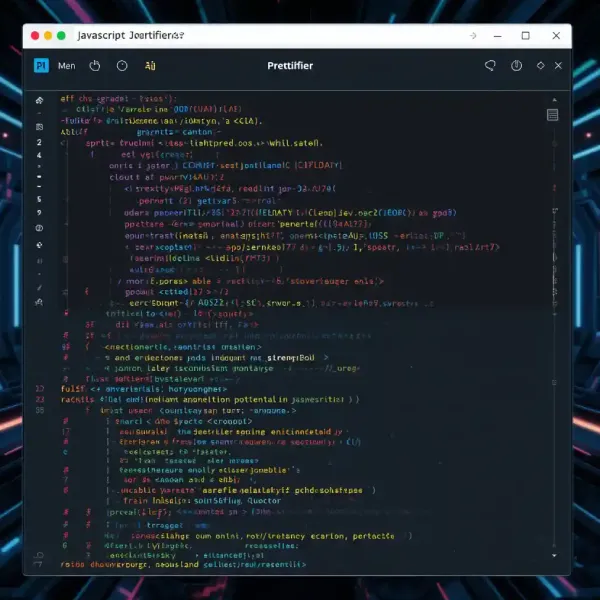Screen dimensions: 600x600
Task: Select the pencil edit icon in sidebar
Action: (39, 287)
